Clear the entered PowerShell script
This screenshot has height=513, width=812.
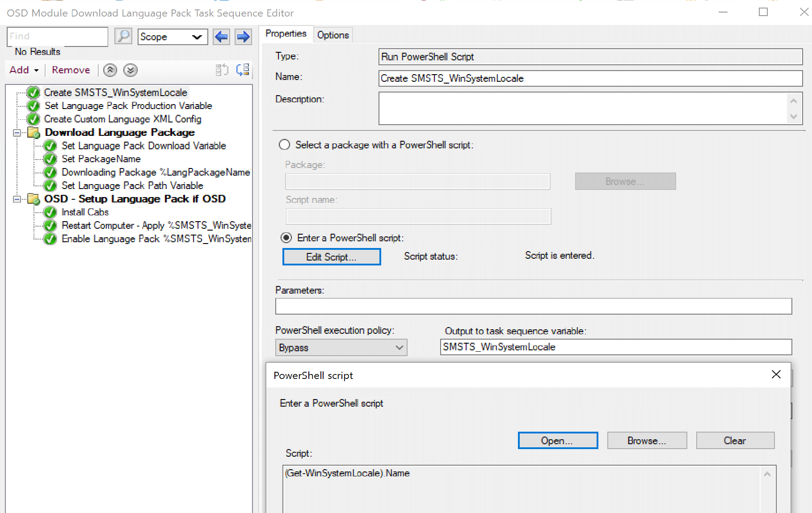pyautogui.click(x=735, y=440)
